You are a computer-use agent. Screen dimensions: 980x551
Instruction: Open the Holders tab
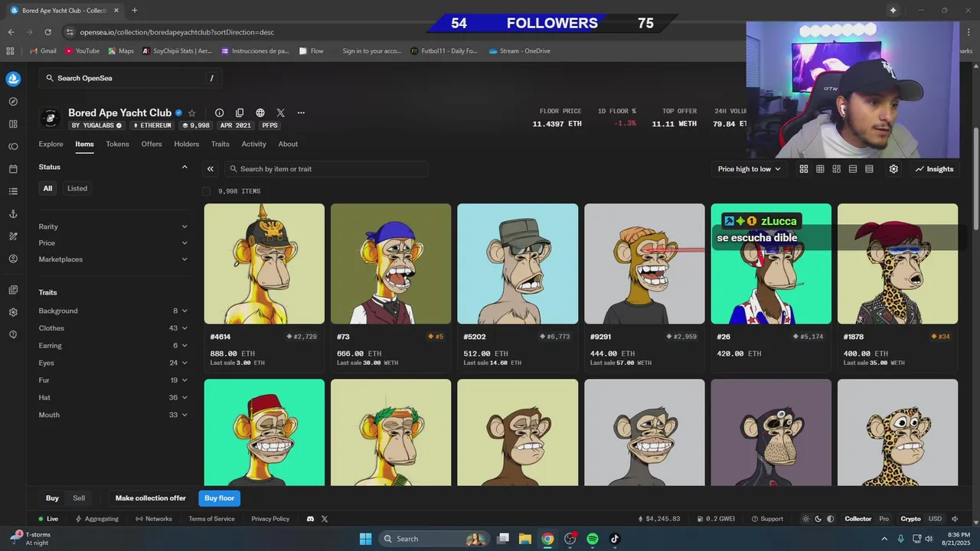tap(186, 144)
